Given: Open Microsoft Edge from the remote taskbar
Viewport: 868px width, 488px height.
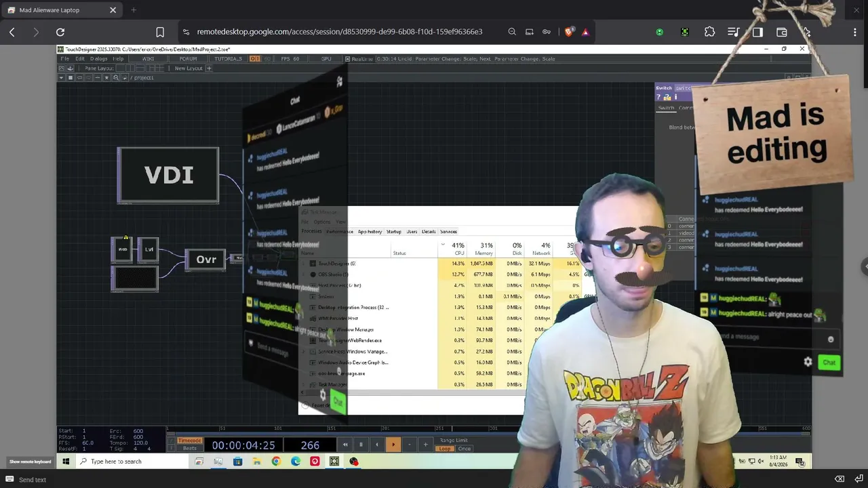Looking at the screenshot, I should [296, 462].
